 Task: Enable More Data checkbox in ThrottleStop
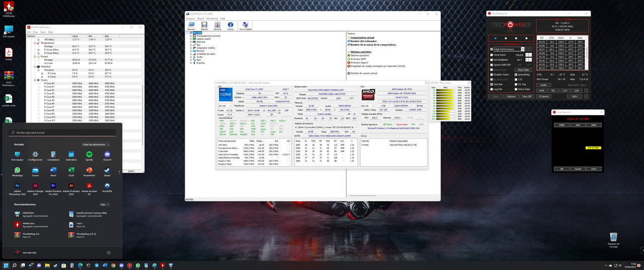515,89
